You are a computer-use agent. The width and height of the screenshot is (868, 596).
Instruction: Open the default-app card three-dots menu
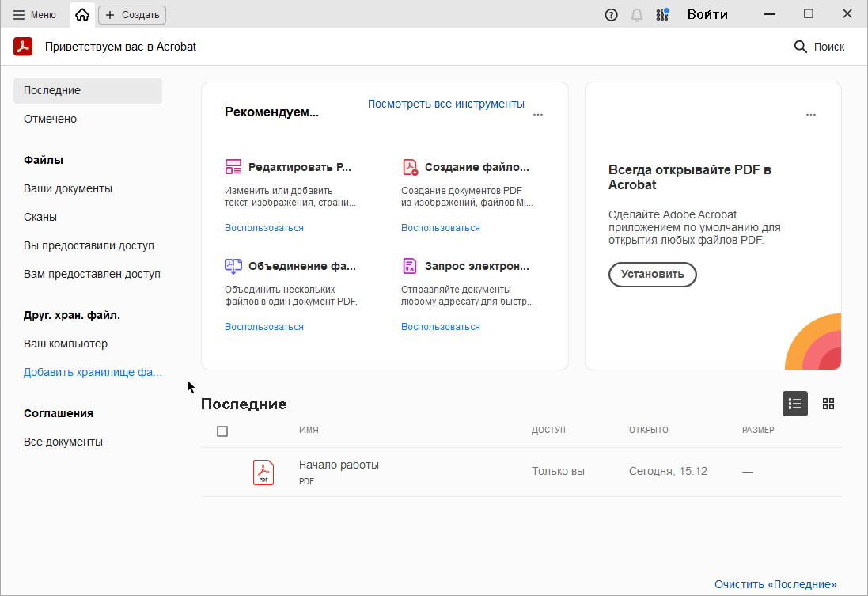(x=811, y=115)
